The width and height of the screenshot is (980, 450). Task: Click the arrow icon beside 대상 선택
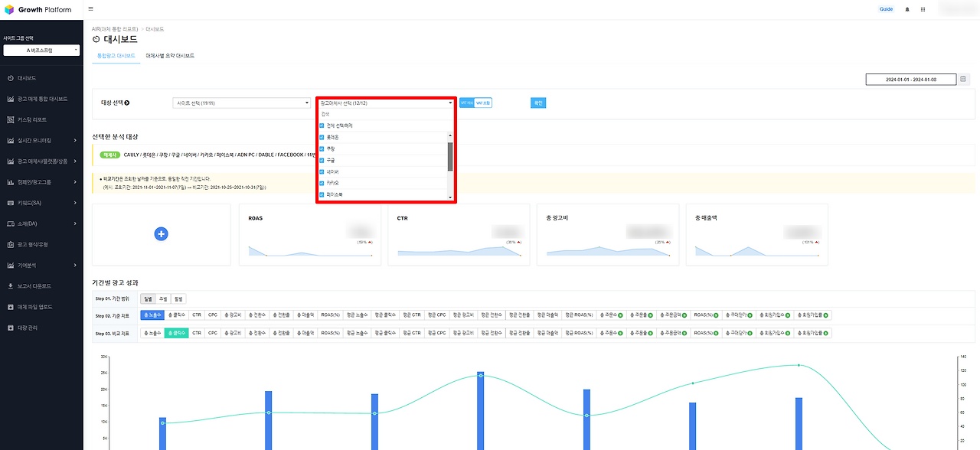(x=127, y=103)
